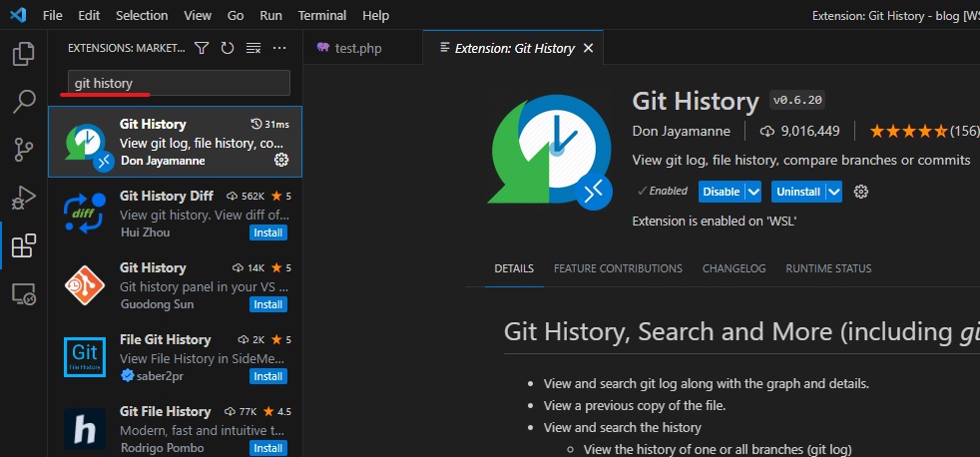Click the download count icon beside 9,016,449
The width and height of the screenshot is (980, 457).
tap(766, 132)
